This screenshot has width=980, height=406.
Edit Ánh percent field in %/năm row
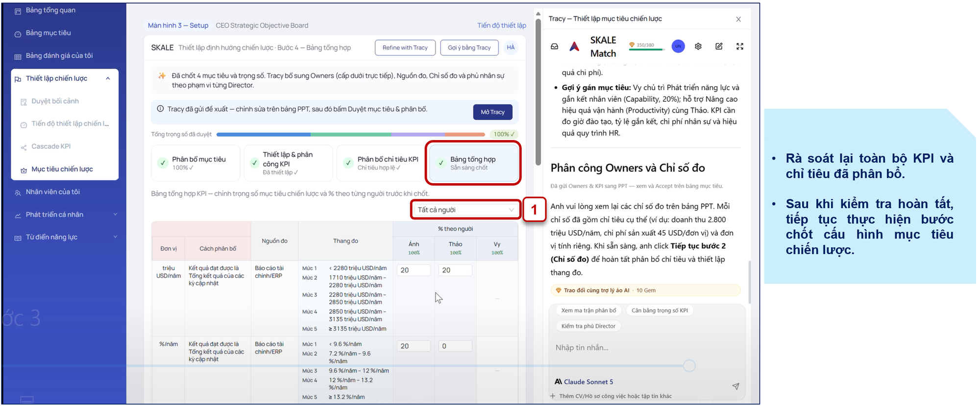[414, 346]
